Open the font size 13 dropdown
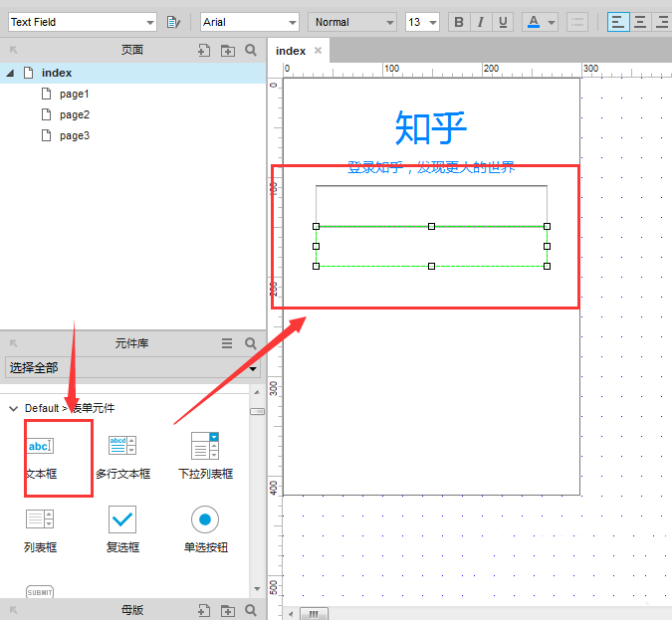The image size is (672, 620). pos(422,22)
